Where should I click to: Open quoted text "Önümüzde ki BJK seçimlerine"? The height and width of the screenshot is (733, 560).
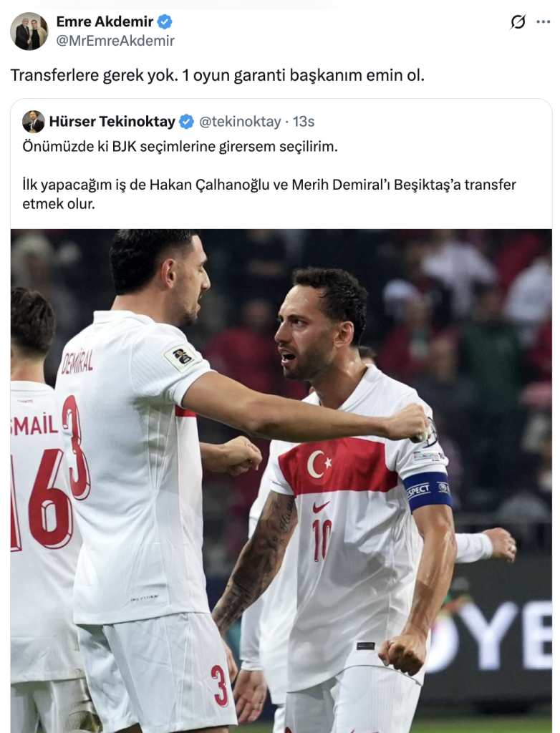click(115, 147)
